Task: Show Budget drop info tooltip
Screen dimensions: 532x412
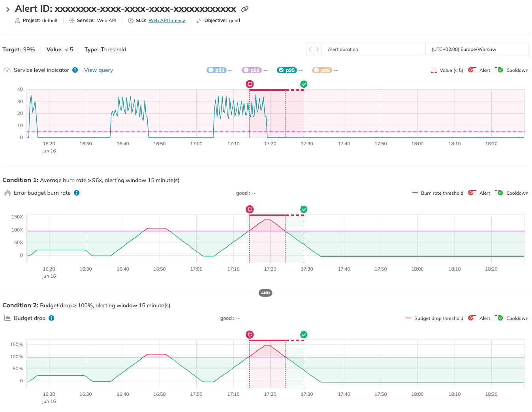Action: pyautogui.click(x=51, y=318)
